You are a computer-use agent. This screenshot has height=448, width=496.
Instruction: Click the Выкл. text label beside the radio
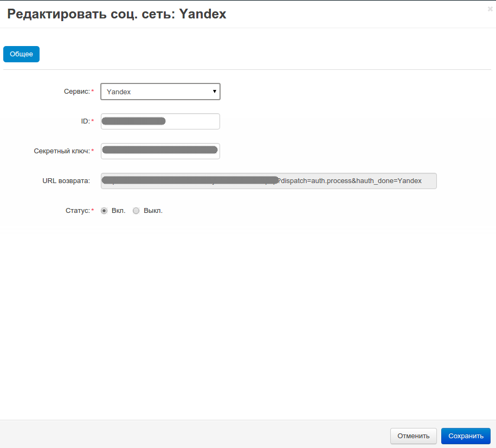point(153,211)
